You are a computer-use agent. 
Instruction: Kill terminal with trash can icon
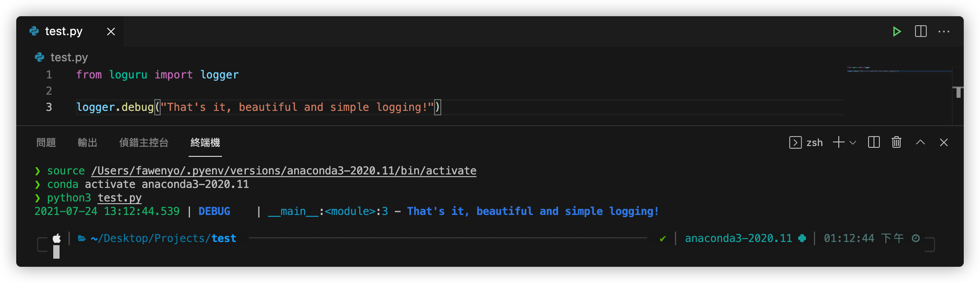click(897, 142)
